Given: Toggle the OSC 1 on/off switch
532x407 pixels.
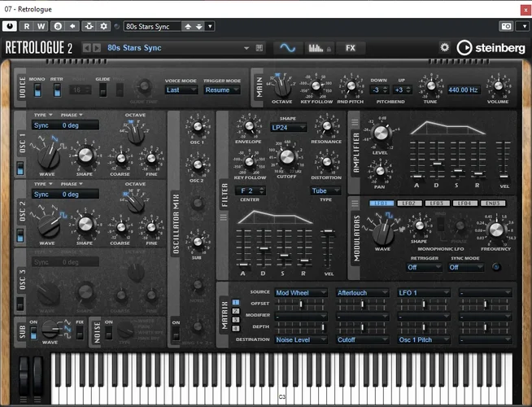Looking at the screenshot, I should coord(20,168).
